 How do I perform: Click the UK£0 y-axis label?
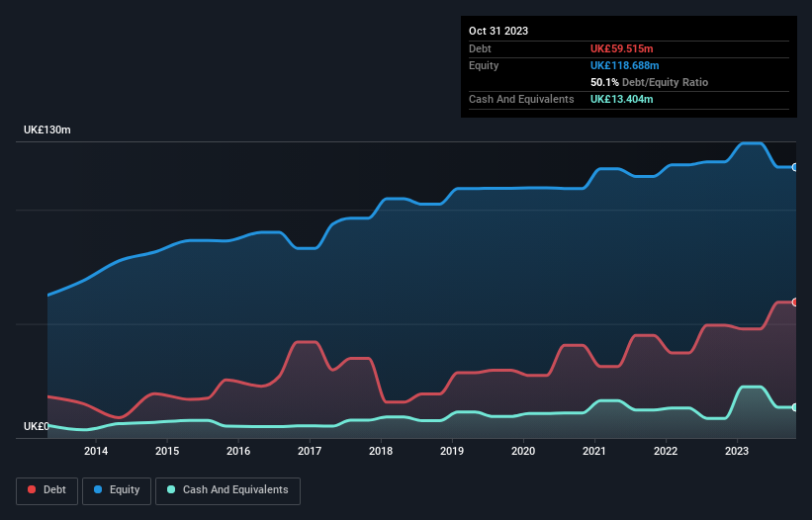coord(37,426)
